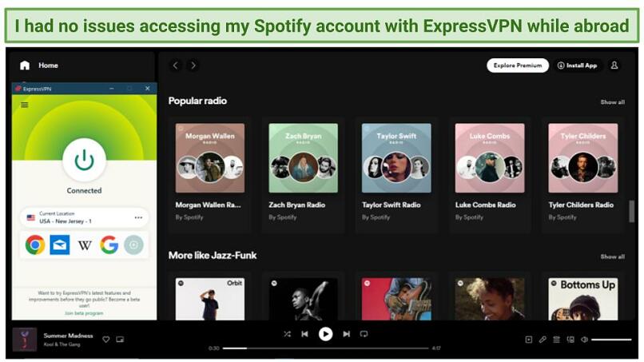Click the More like Jazz-Funk heading
Screen dimensions: 644x362
click(213, 255)
